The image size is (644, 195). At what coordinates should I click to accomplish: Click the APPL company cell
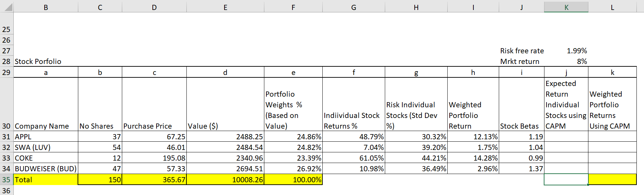tap(46, 137)
